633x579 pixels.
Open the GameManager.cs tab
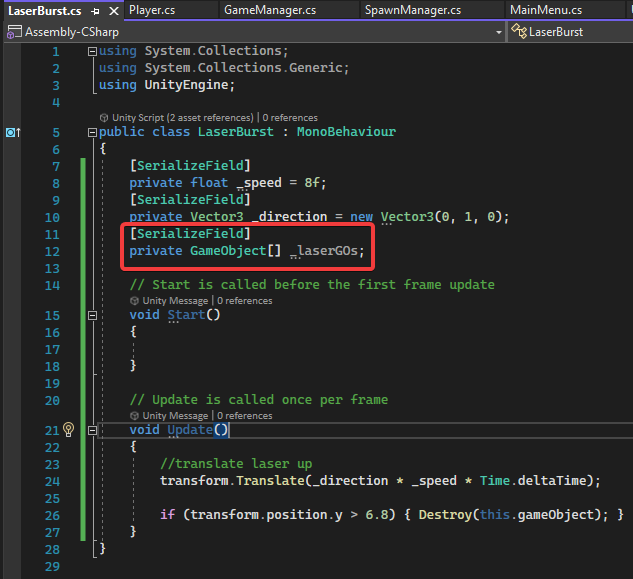(270, 10)
